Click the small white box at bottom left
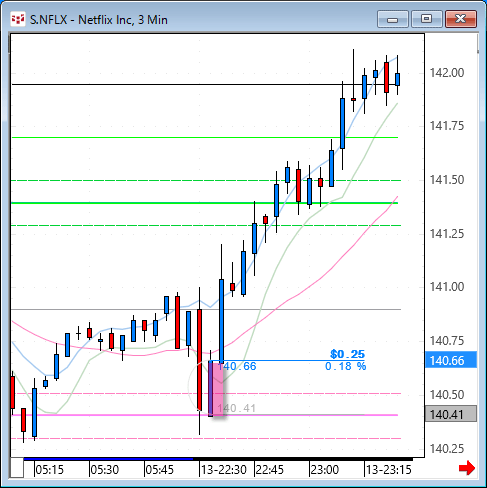This screenshot has width=487, height=488. pos(17,468)
